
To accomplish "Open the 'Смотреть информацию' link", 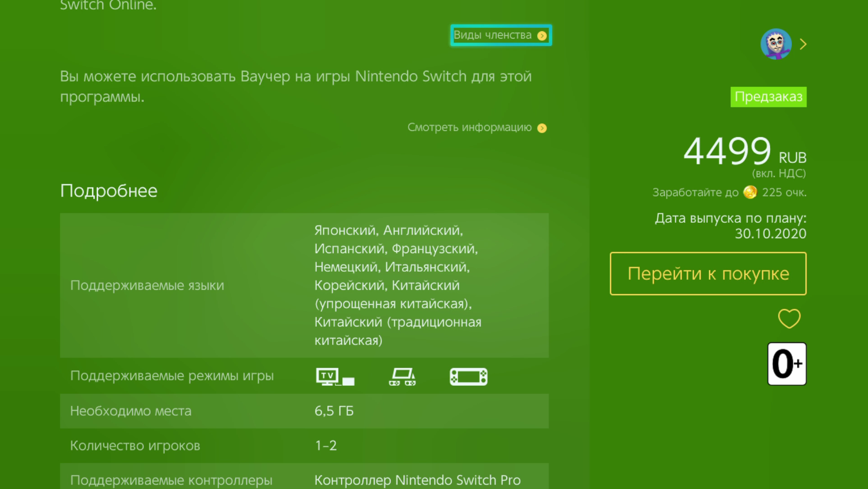I will pos(477,128).
